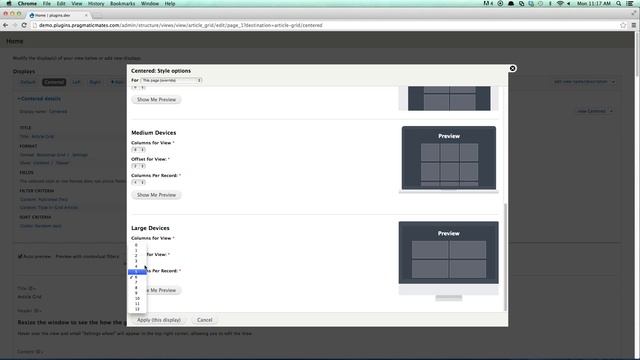Open the Notification Center icon
The height and width of the screenshot is (360, 640).
click(x=630, y=3)
